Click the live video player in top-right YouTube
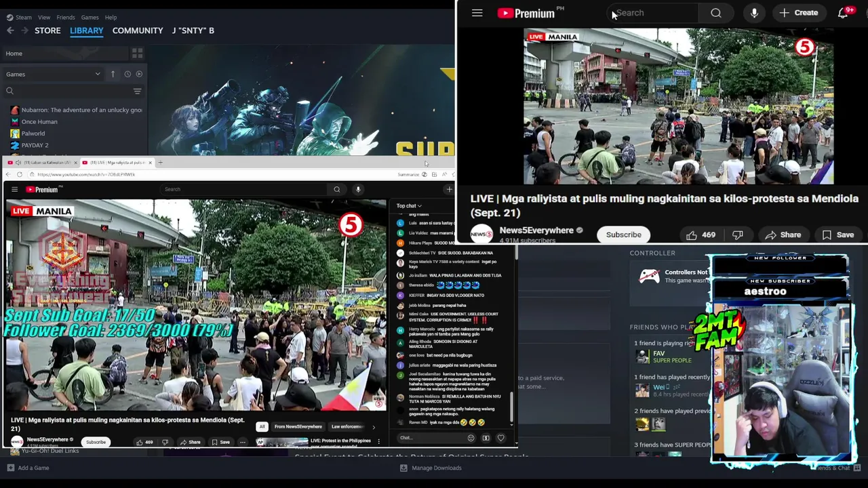The width and height of the screenshot is (868, 488). pyautogui.click(x=678, y=106)
